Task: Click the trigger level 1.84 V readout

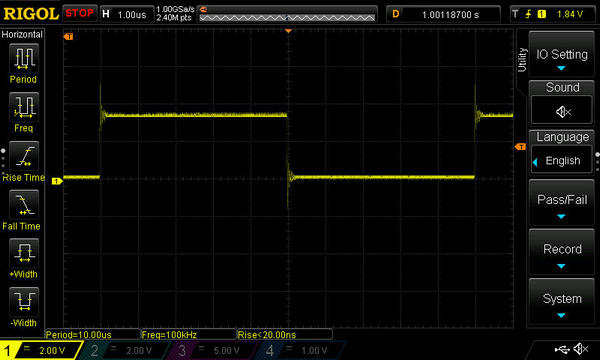Action: tap(570, 15)
